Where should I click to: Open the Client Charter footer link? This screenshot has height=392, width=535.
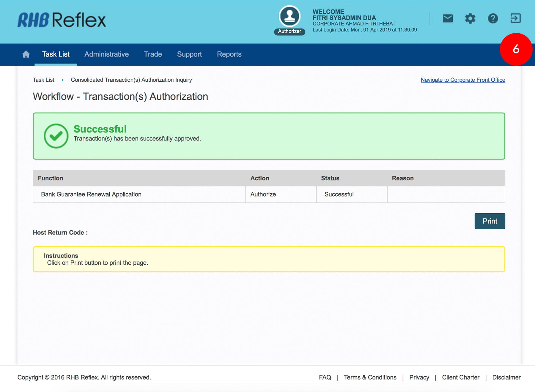(460, 377)
